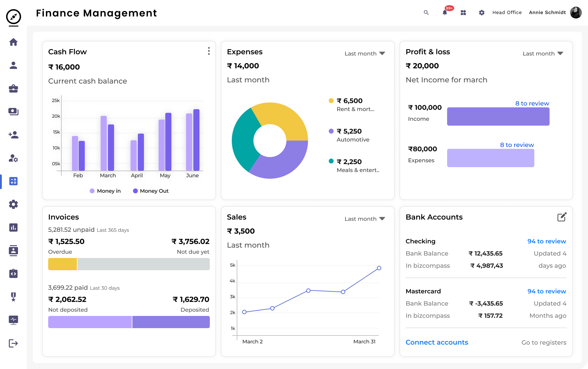588x369 pixels.
Task: Open the code clipboard sidebar icon
Action: (x=13, y=274)
